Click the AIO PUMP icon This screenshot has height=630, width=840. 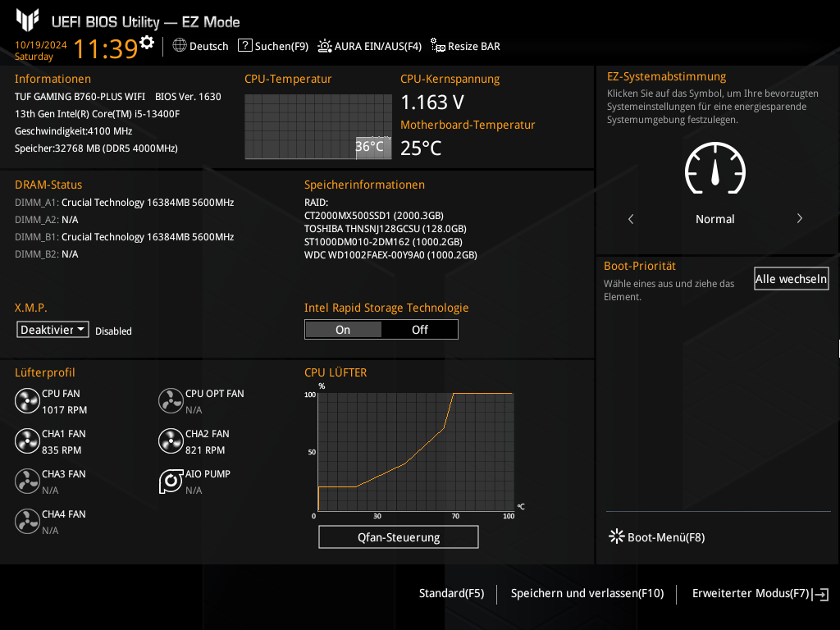(x=171, y=481)
